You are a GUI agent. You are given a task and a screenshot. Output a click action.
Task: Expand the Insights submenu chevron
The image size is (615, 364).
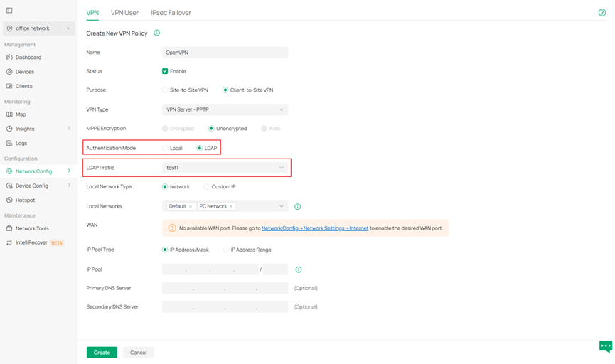pos(69,128)
